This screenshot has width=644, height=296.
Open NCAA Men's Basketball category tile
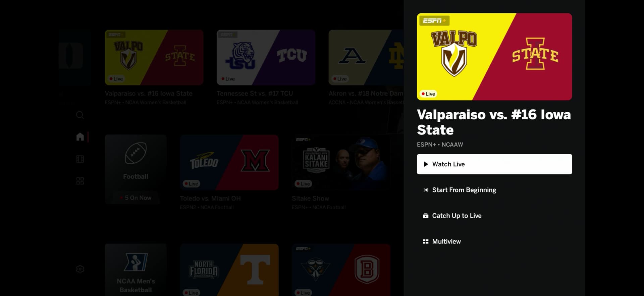pos(136,270)
